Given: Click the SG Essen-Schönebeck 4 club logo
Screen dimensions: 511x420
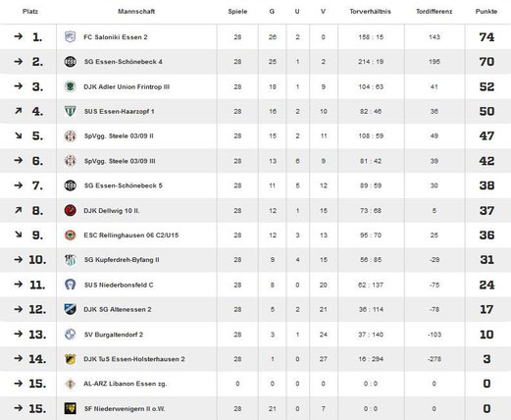Looking at the screenshot, I should pyautogui.click(x=70, y=62).
